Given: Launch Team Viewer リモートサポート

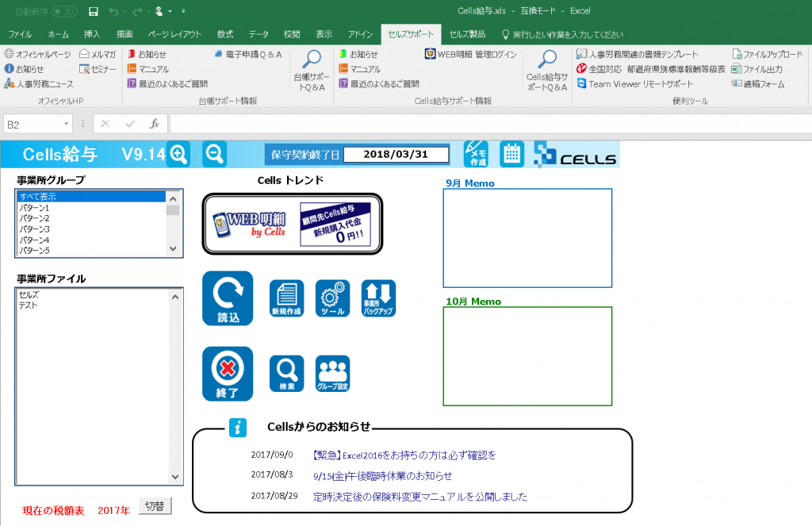Looking at the screenshot, I should 635,83.
